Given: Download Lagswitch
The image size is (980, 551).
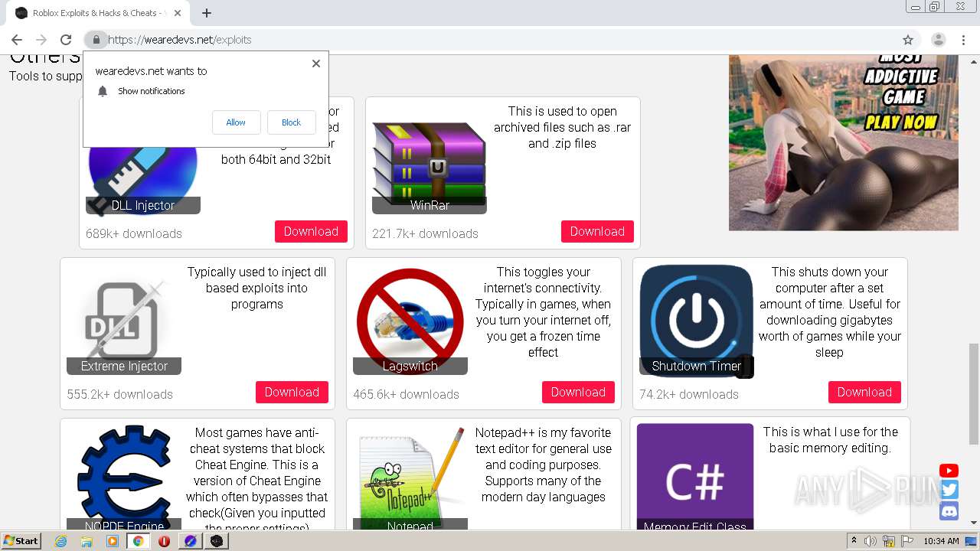Looking at the screenshot, I should [578, 393].
